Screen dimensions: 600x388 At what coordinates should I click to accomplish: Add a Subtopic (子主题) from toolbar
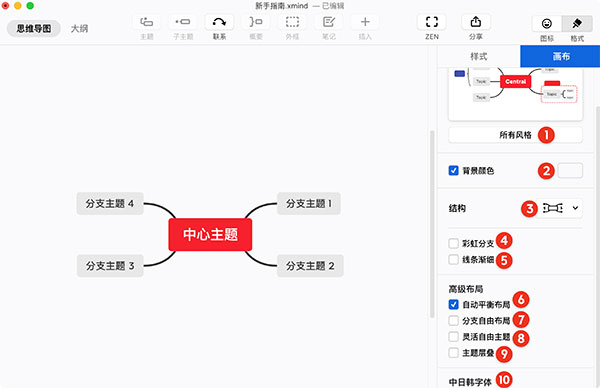pos(183,22)
